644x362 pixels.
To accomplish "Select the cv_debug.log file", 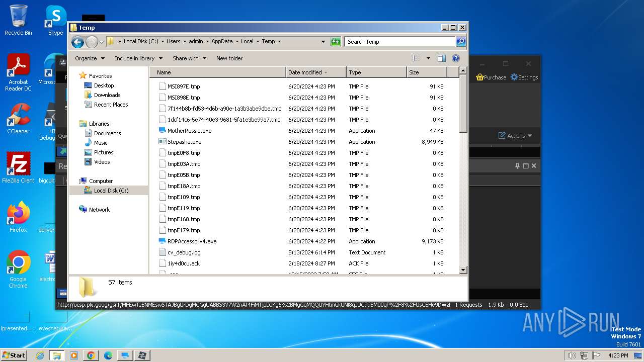I will (184, 252).
